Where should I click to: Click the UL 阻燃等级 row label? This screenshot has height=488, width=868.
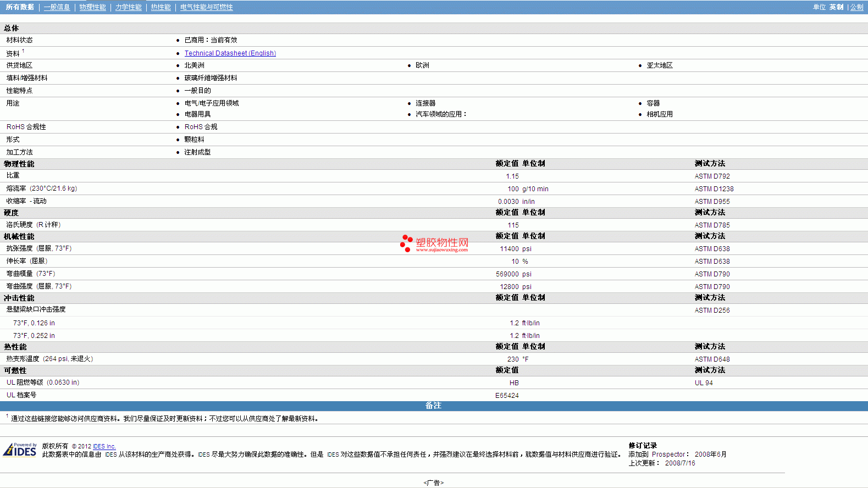43,382
